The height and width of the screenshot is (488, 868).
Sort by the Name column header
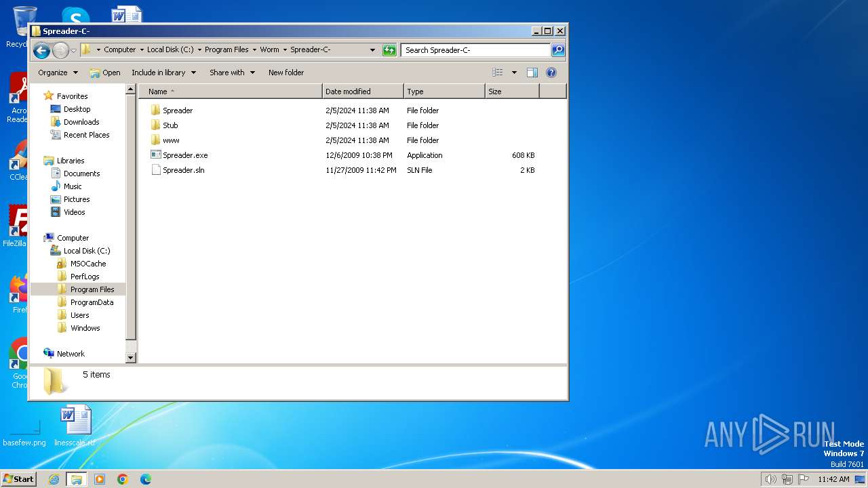pos(231,91)
